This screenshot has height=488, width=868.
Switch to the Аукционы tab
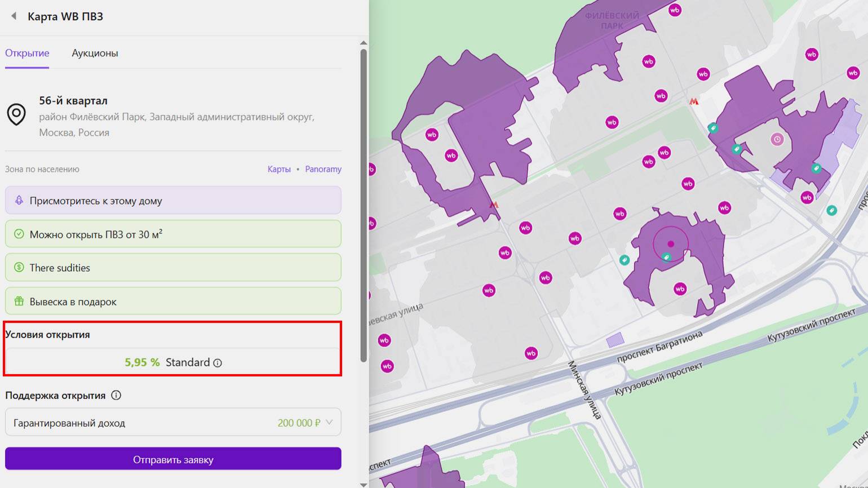(x=95, y=53)
